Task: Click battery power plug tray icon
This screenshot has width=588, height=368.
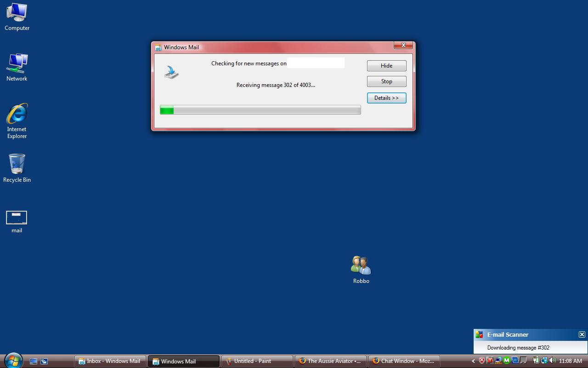Action: (536, 361)
